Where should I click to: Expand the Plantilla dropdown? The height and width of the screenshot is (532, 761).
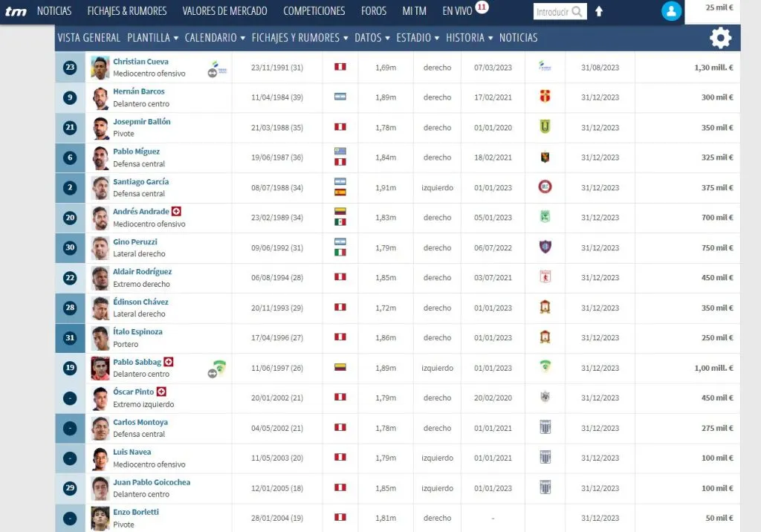pos(152,38)
